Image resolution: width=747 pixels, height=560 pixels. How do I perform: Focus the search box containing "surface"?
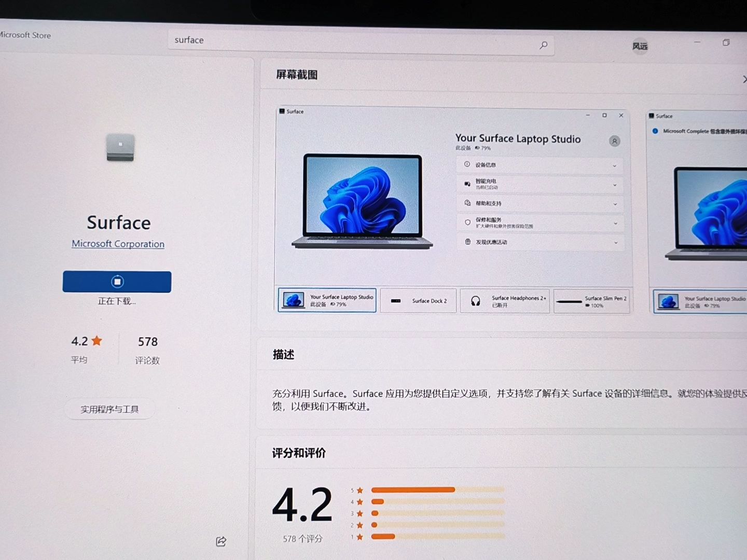[361, 43]
